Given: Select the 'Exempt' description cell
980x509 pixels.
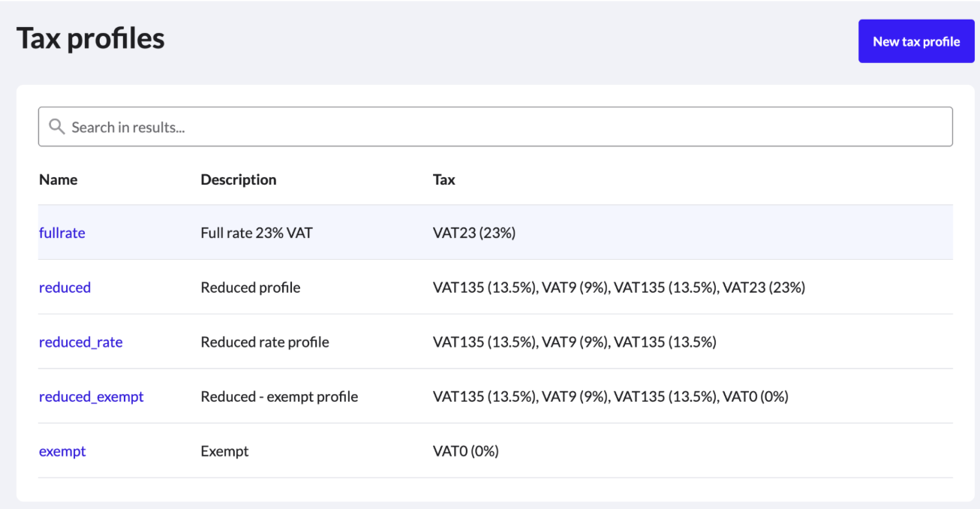Looking at the screenshot, I should tap(224, 451).
